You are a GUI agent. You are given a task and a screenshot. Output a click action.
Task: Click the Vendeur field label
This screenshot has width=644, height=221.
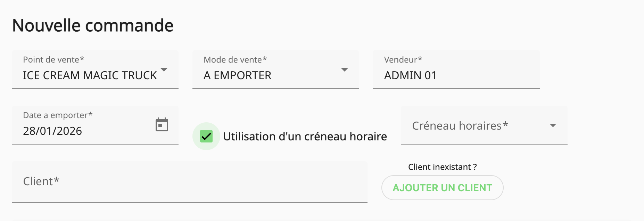(x=403, y=60)
